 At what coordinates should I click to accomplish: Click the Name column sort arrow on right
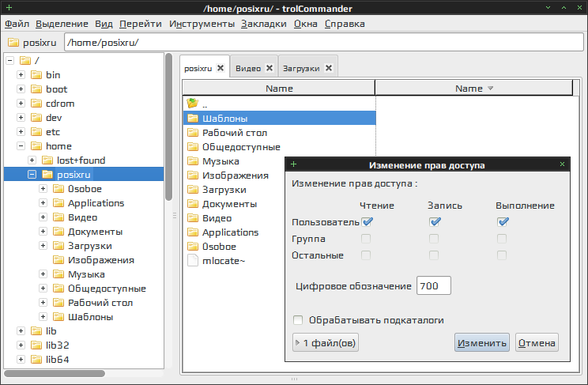(490, 89)
